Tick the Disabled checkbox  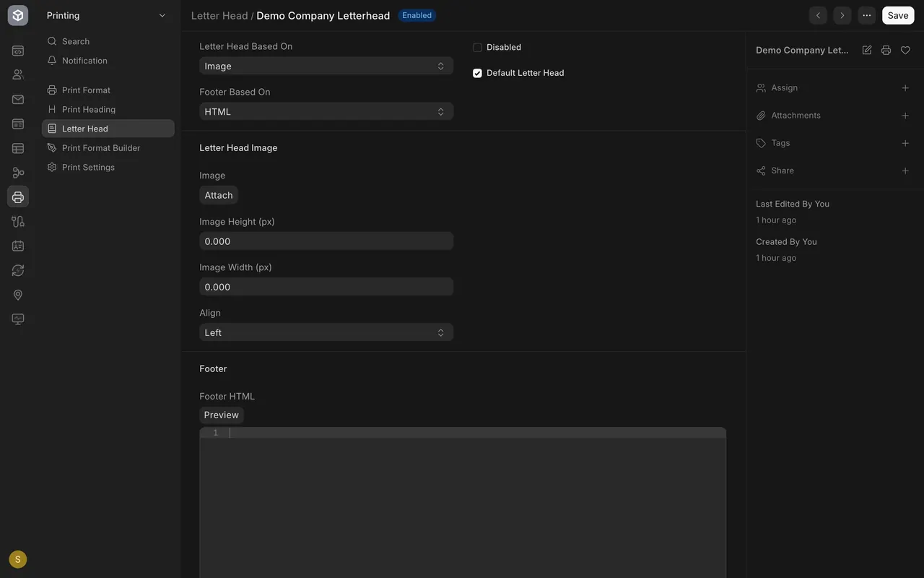(477, 48)
